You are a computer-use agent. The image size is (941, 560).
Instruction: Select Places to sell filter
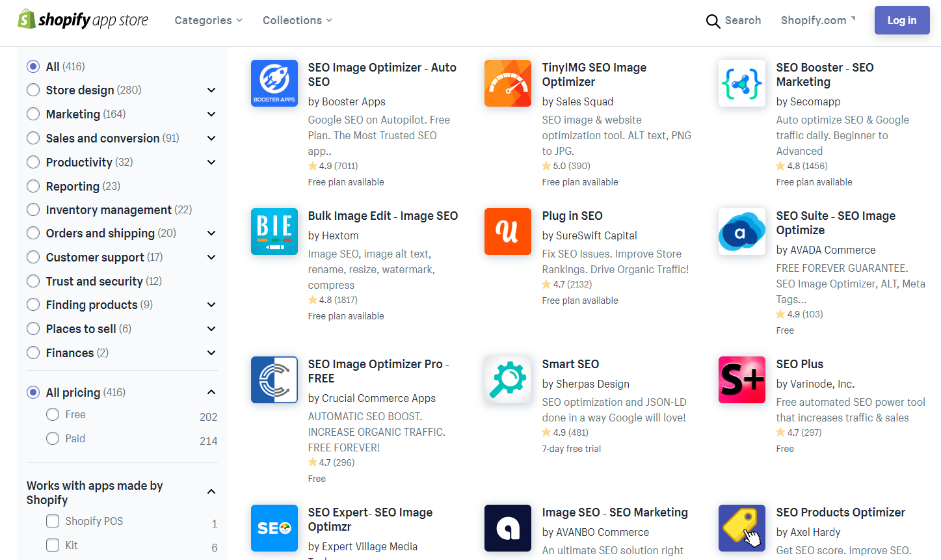pos(33,328)
